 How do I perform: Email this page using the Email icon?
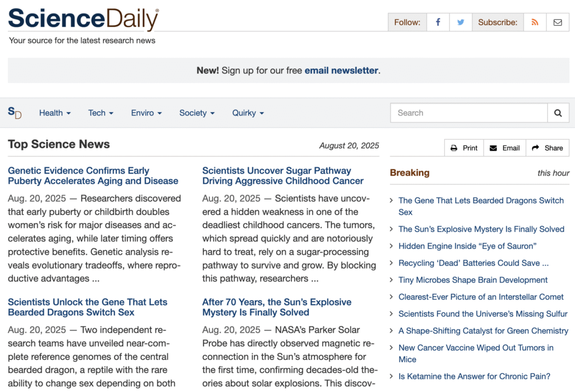[504, 148]
